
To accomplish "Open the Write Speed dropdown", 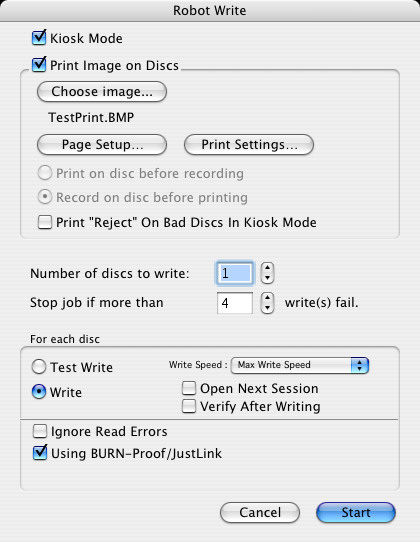I will pyautogui.click(x=300, y=365).
